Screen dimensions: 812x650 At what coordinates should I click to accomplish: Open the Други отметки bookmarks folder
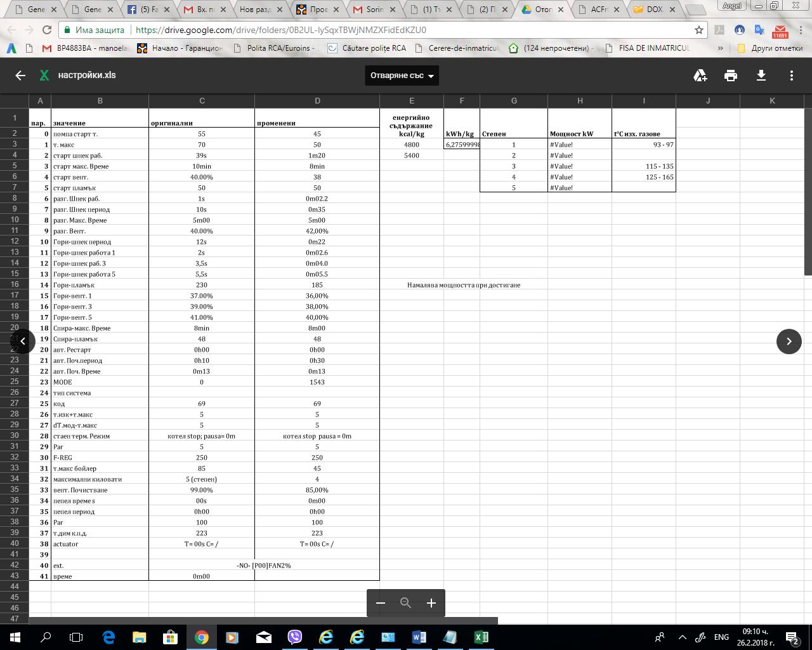770,48
